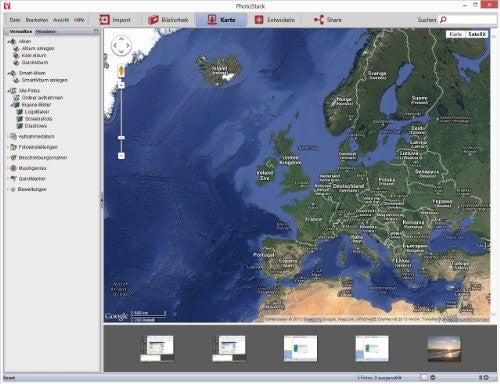Expand the Aufnahmedatum node
This screenshot has width=500, height=384.
pos(8,136)
